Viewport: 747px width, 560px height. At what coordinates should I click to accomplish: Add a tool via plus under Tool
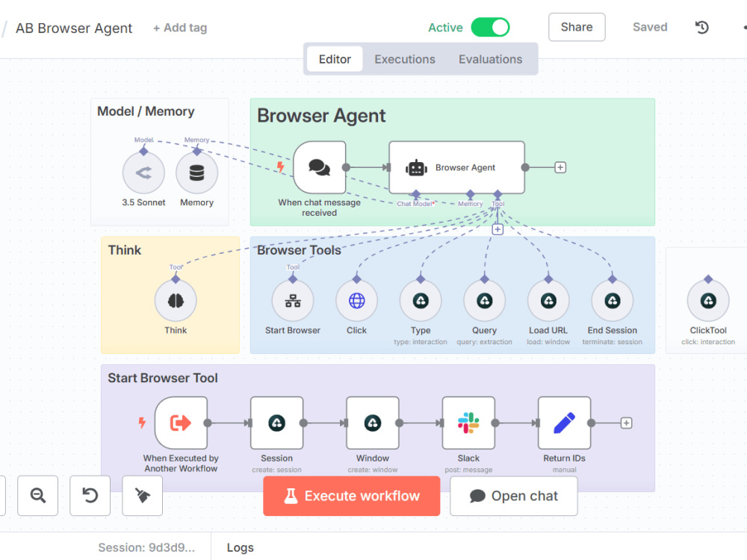click(498, 229)
